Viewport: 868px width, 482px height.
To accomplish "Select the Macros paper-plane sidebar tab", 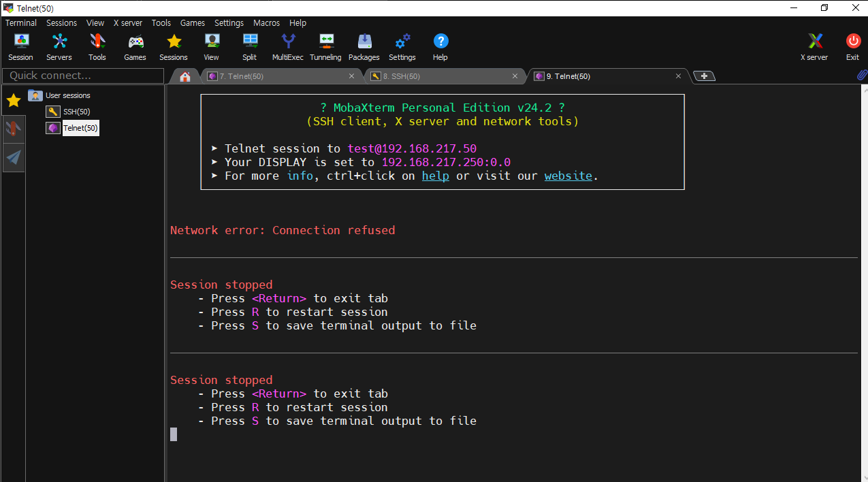I will click(14, 157).
